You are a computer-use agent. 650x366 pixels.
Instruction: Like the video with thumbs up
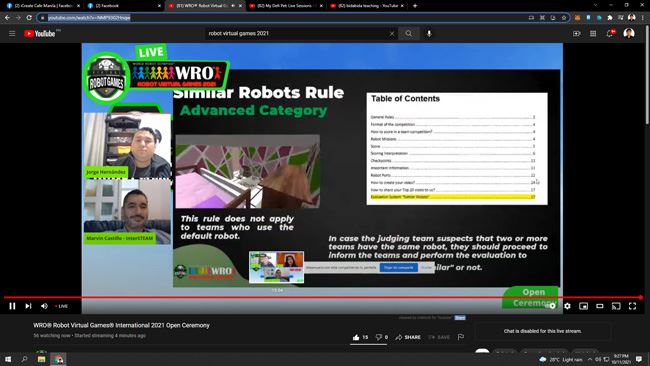[360, 337]
